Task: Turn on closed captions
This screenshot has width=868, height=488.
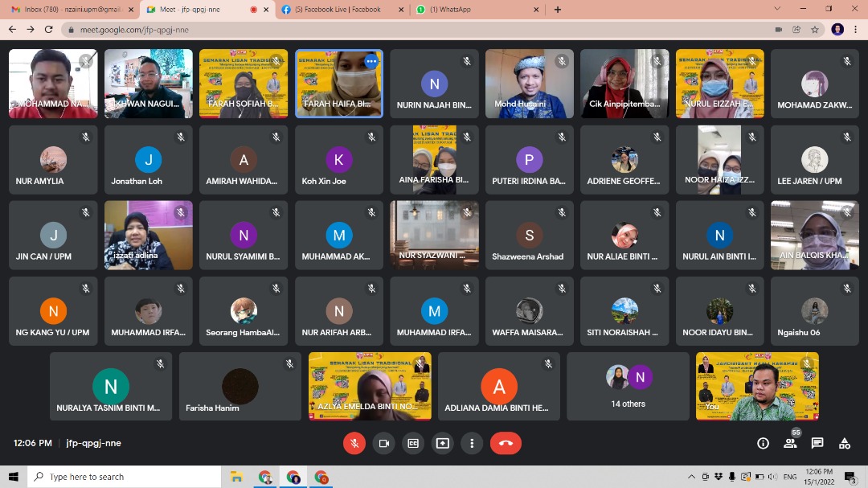Action: coord(413,443)
